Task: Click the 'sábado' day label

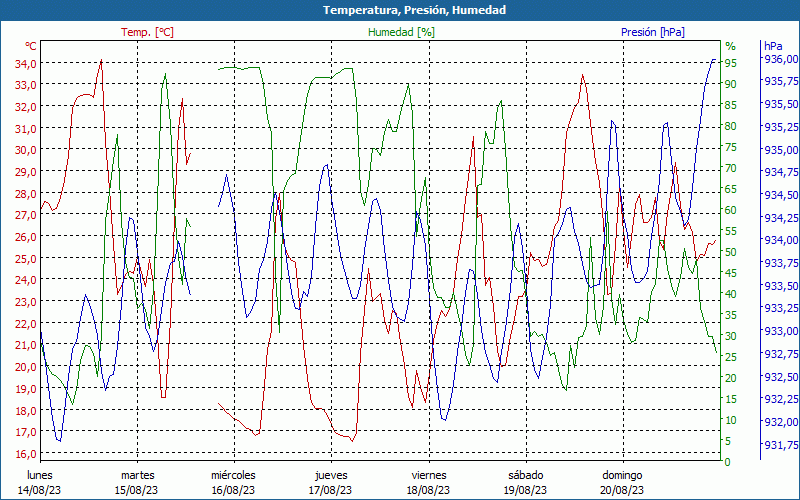Action: click(526, 475)
